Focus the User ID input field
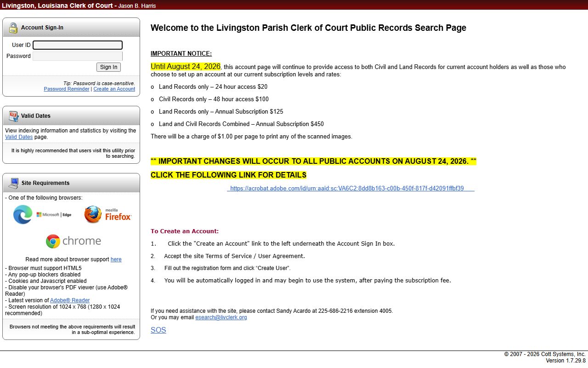588x368 pixels. [x=78, y=45]
